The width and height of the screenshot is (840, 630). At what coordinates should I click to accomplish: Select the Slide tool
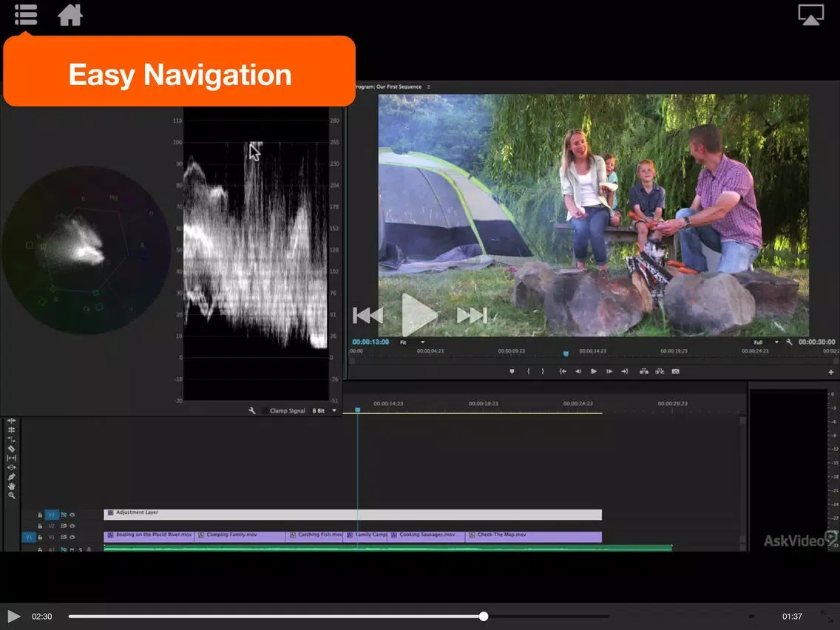pos(11,467)
